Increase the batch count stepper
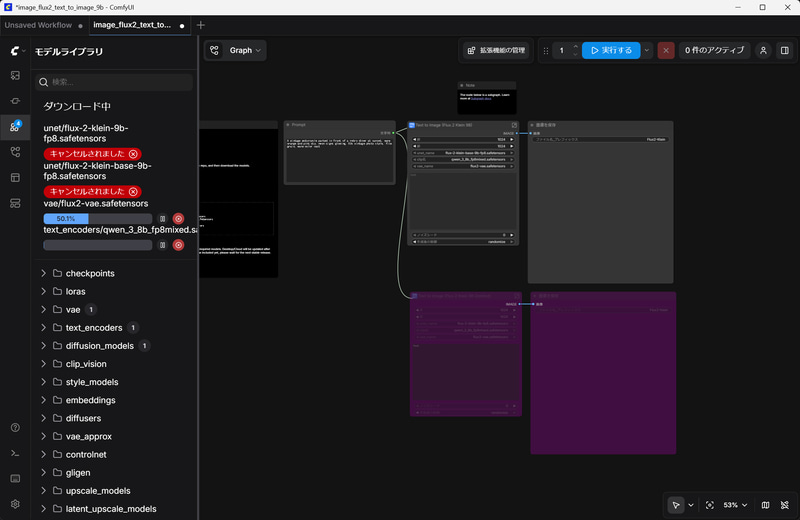The image size is (800, 520). (576, 47)
